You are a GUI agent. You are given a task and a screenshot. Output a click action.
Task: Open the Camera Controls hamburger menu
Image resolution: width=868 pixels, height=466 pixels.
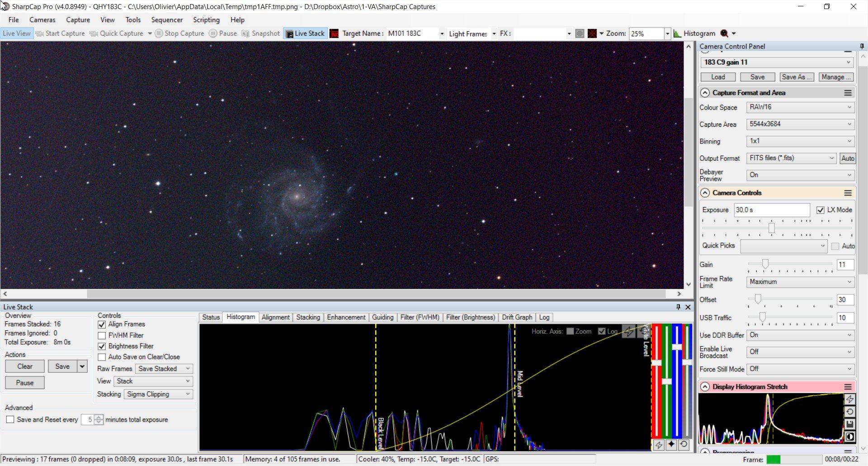848,193
